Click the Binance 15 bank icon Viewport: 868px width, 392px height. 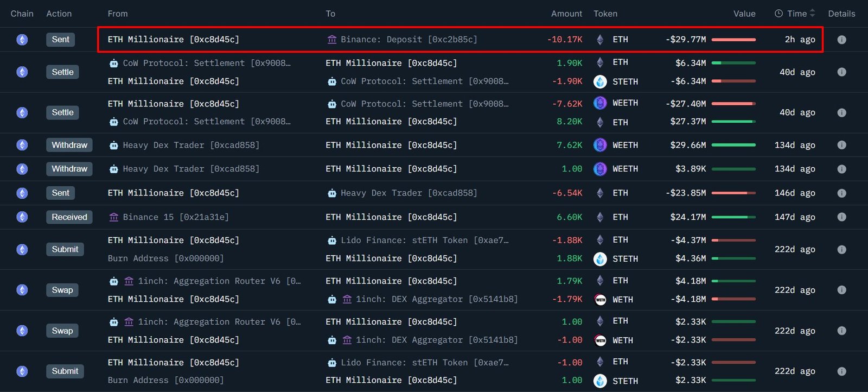click(x=114, y=217)
